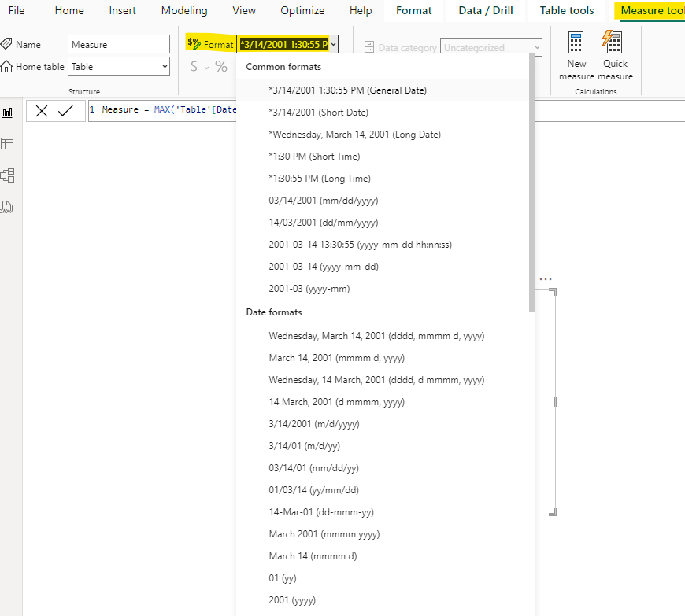The width and height of the screenshot is (685, 616).
Task: Open the Model view icon in sidebar
Action: coord(7,175)
